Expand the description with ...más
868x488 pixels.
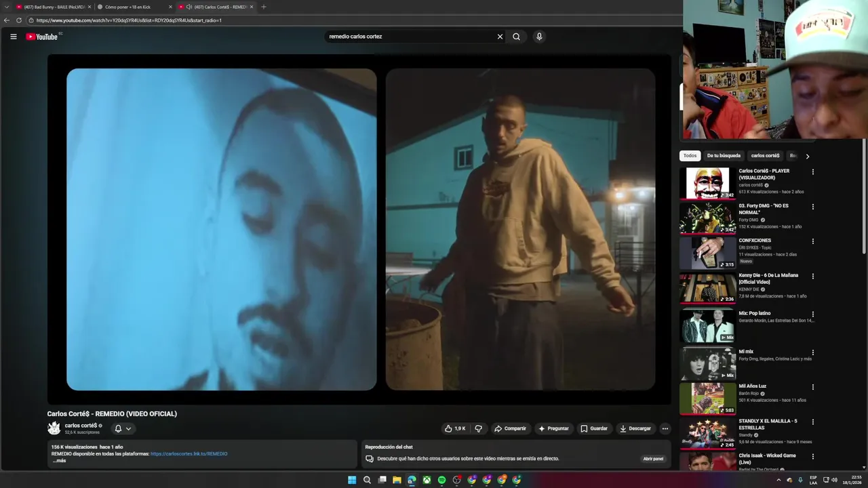tap(59, 461)
